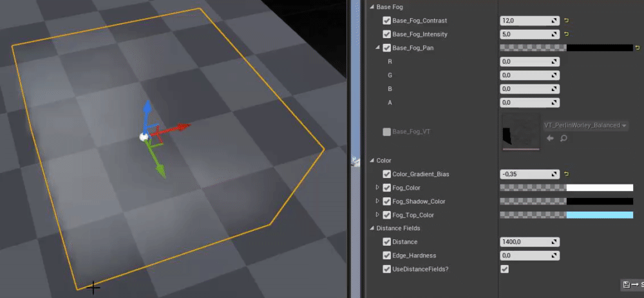Click the white gizmo center sphere
The image size is (644, 298).
click(144, 137)
